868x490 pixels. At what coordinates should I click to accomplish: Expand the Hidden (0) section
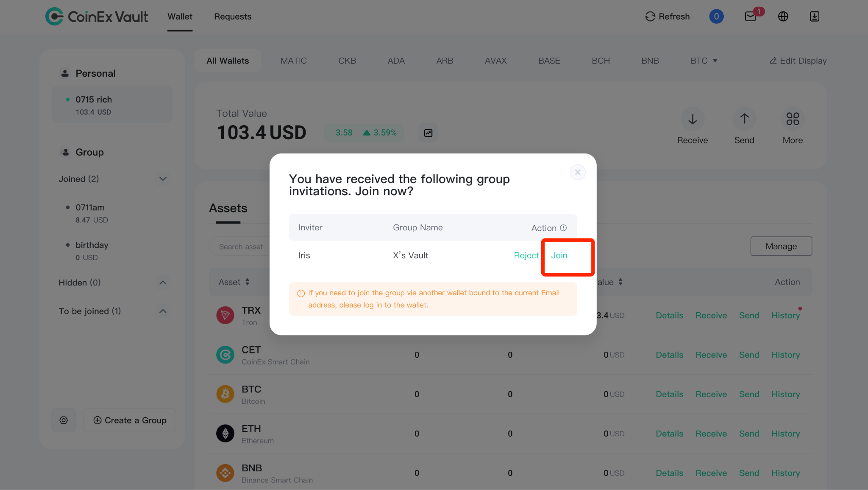(x=163, y=283)
